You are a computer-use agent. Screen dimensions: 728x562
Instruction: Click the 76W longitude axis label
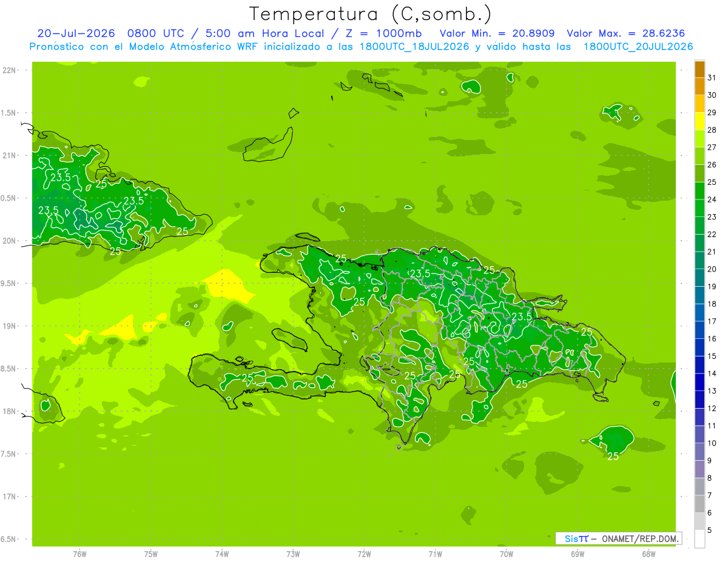click(x=79, y=554)
